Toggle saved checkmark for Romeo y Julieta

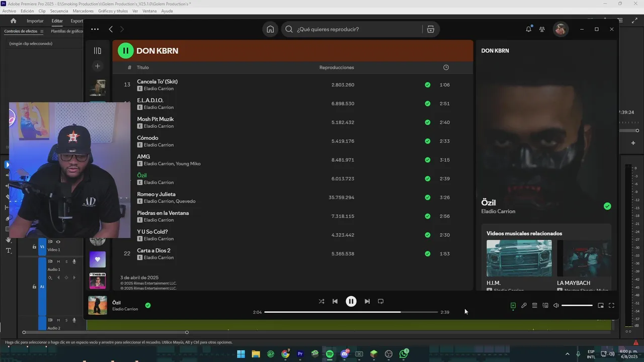428,198
